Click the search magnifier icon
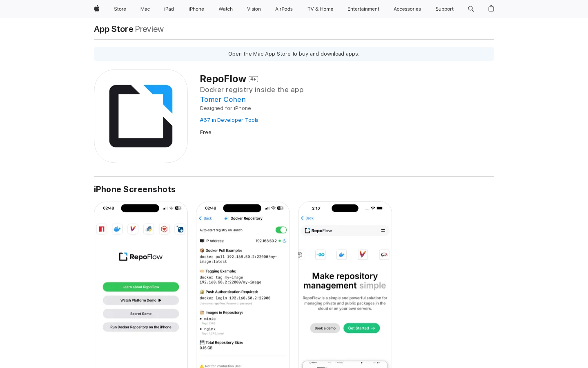The width and height of the screenshot is (588, 368). (x=471, y=9)
